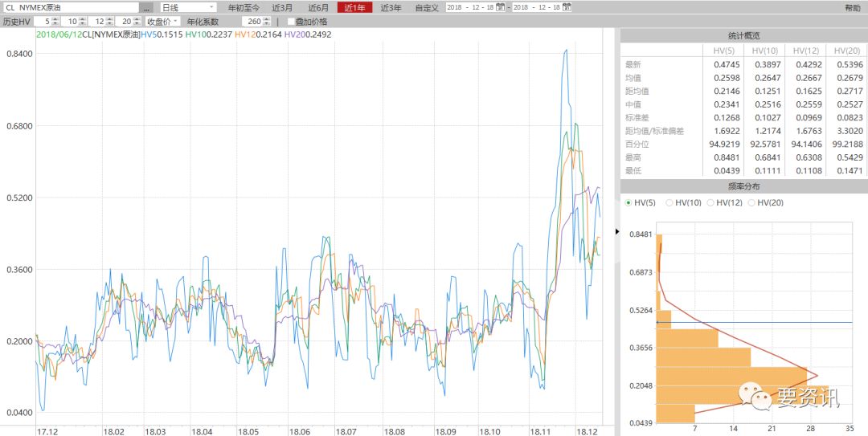This screenshot has width=868, height=436.
Task: Click the 距均值/标准偏差 row label
Action: (654, 131)
